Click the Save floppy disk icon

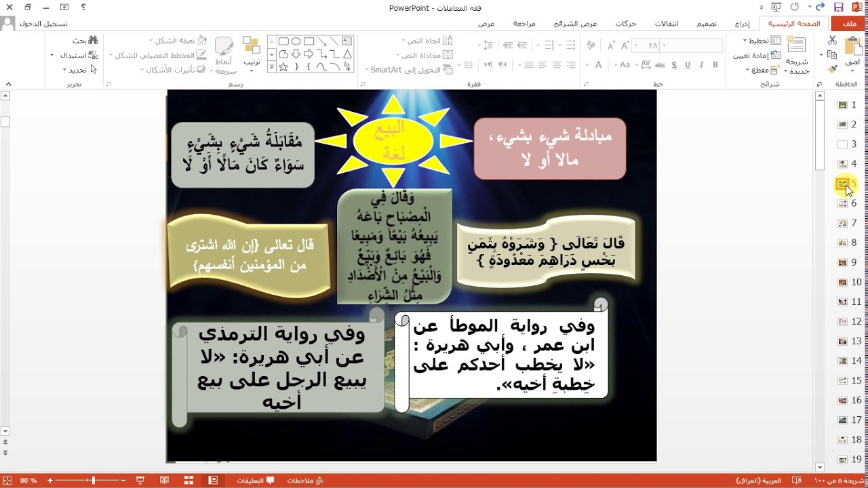[x=839, y=7]
